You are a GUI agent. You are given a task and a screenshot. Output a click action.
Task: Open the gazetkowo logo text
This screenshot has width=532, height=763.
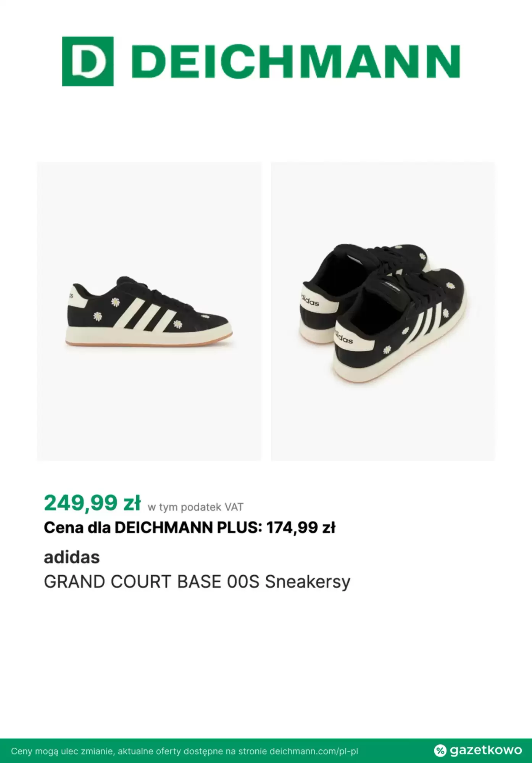485,750
